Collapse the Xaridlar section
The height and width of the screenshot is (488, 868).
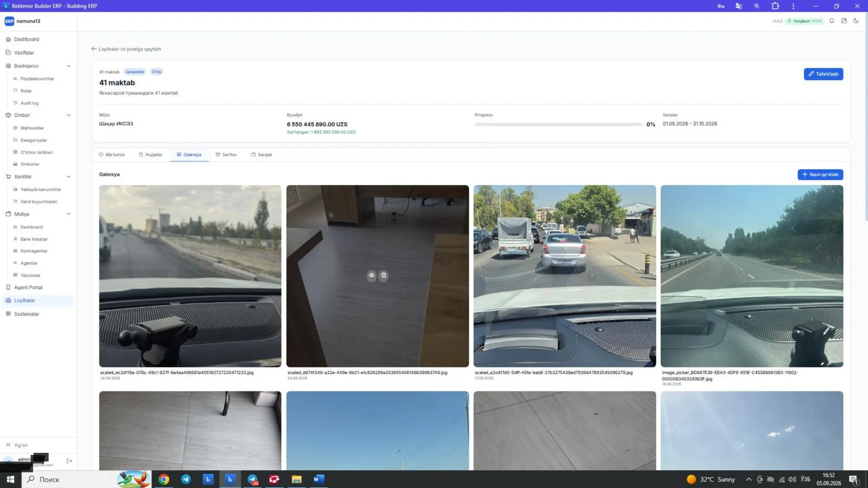click(68, 177)
